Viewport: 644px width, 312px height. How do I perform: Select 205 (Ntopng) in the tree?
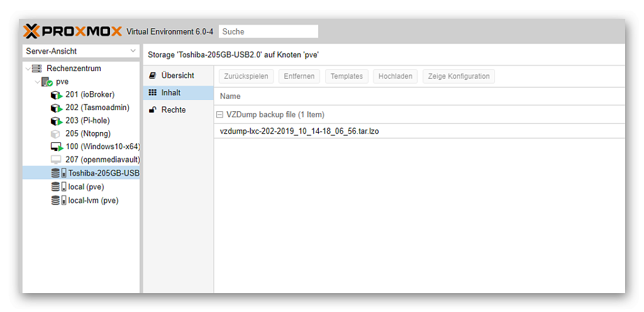point(88,134)
